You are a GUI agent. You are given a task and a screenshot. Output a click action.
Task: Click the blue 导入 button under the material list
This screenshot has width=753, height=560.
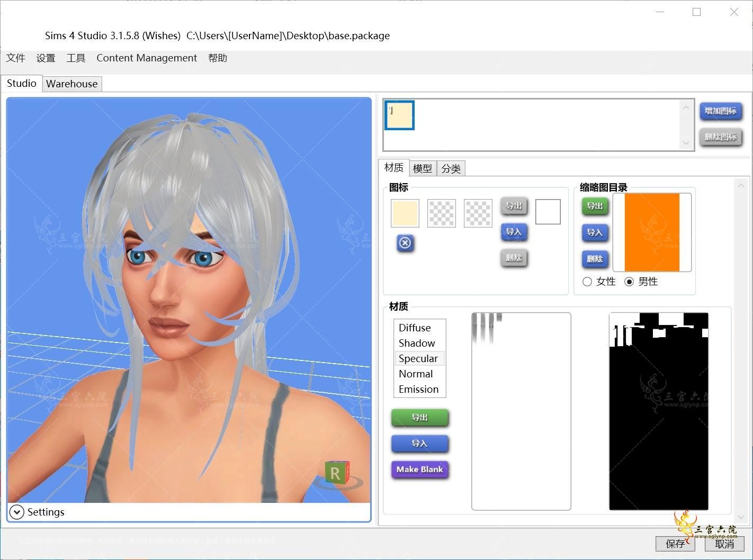coord(420,444)
